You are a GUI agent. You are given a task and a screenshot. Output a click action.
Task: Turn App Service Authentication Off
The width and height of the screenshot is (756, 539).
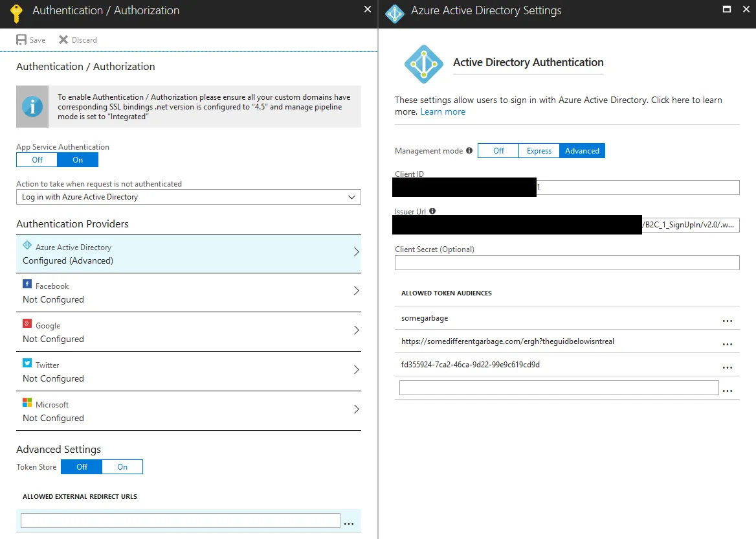pyautogui.click(x=37, y=160)
